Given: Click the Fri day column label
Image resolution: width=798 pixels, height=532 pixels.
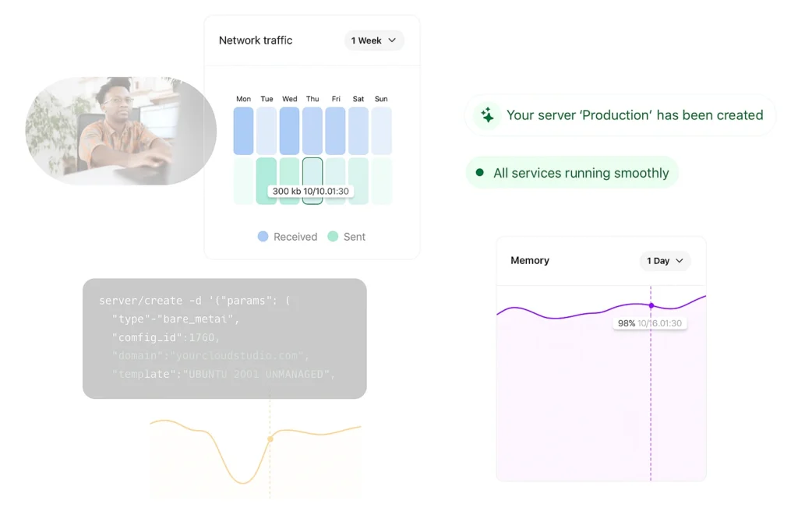Looking at the screenshot, I should coord(335,99).
